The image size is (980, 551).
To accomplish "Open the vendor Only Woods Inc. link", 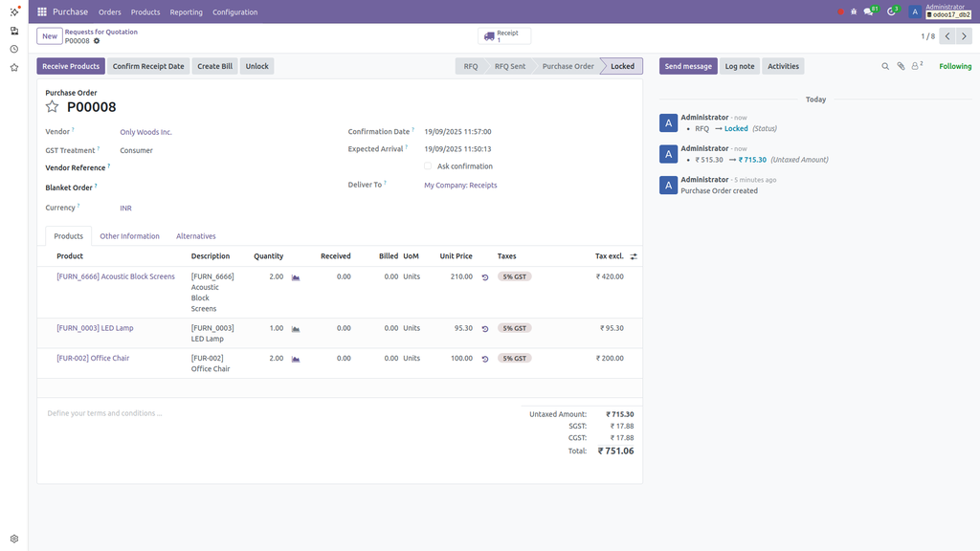I will point(146,131).
